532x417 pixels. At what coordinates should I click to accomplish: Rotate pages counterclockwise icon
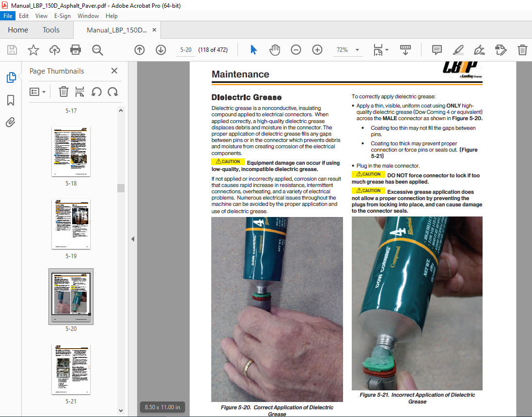(96, 92)
